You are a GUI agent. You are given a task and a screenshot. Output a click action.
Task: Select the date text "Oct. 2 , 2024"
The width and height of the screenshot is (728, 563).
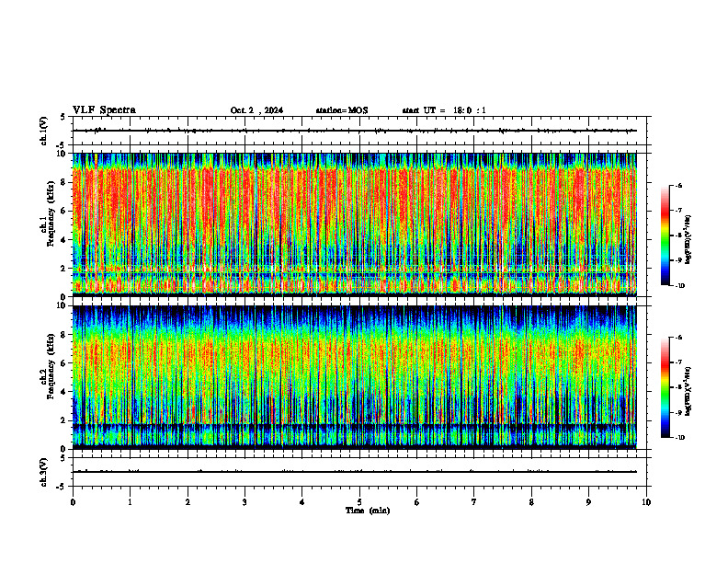click(x=256, y=110)
